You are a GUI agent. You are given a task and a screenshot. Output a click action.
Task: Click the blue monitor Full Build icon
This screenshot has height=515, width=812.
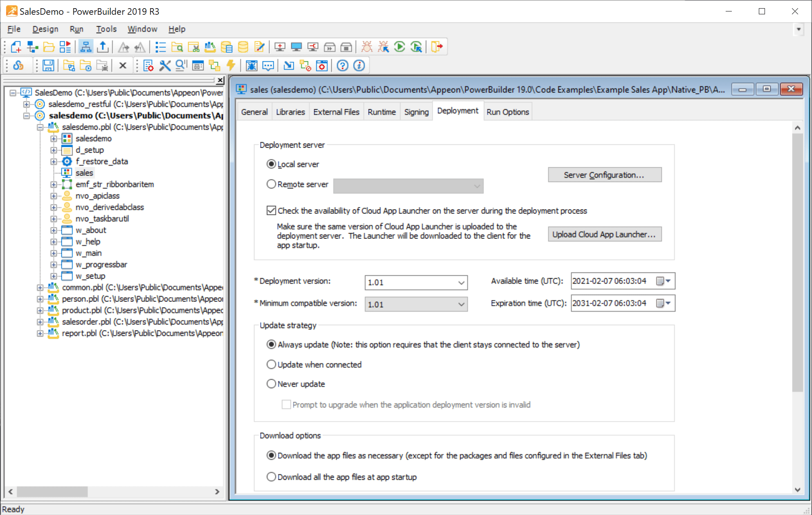pos(296,47)
